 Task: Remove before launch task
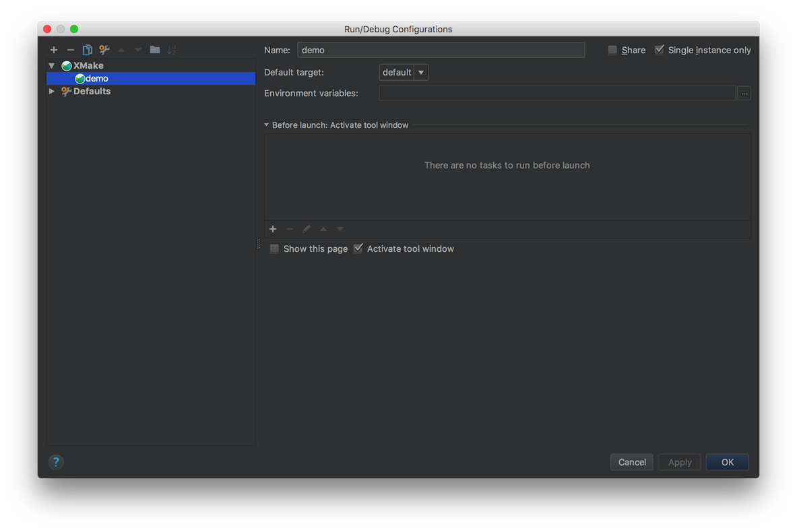(290, 229)
